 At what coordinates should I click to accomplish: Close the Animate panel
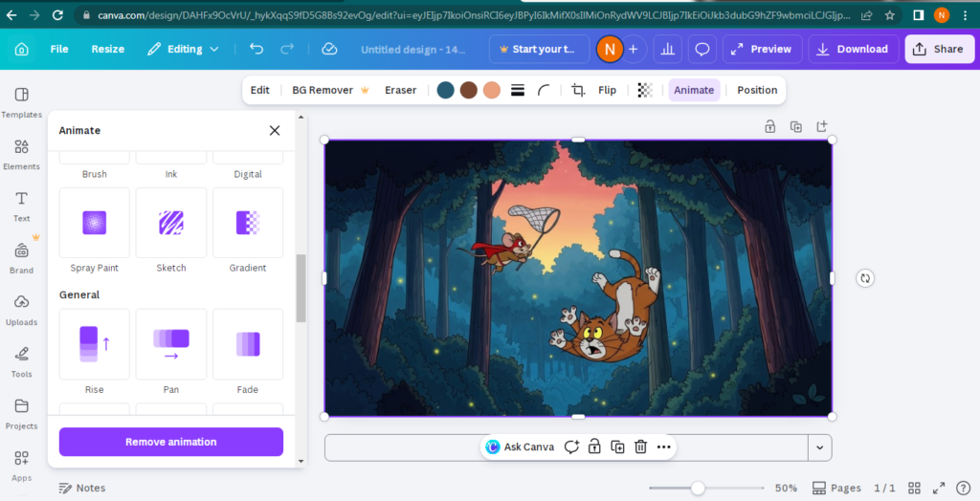tap(275, 131)
